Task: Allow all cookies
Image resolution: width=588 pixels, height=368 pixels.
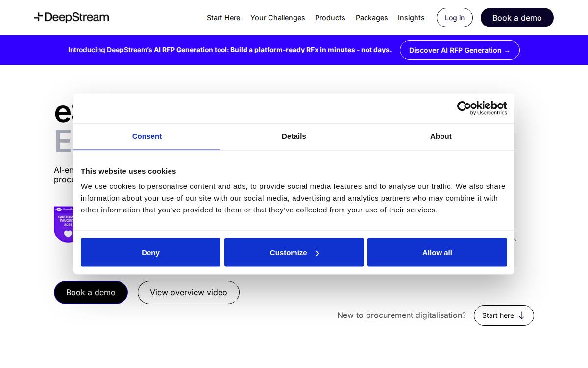Action: click(x=437, y=253)
